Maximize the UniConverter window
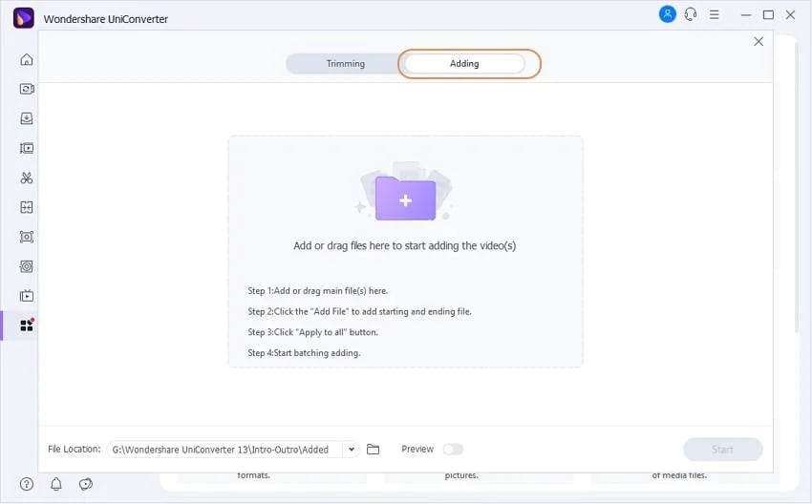The width and height of the screenshot is (812, 504). point(768,15)
